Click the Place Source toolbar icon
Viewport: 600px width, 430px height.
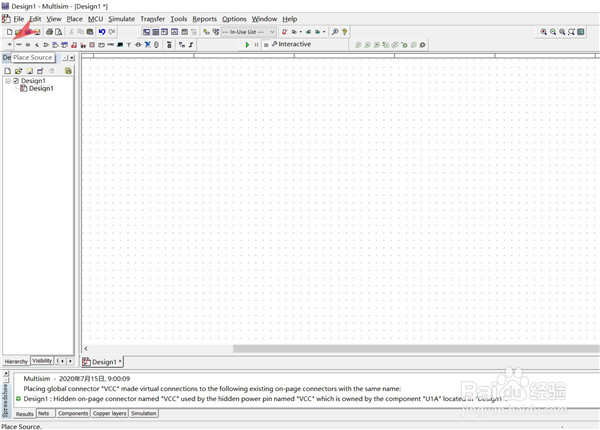[9, 45]
